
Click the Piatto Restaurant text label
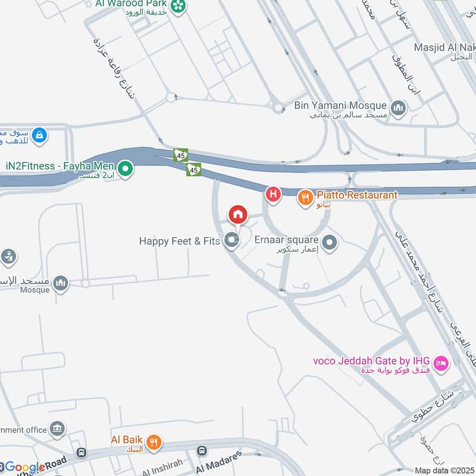[x=358, y=195]
